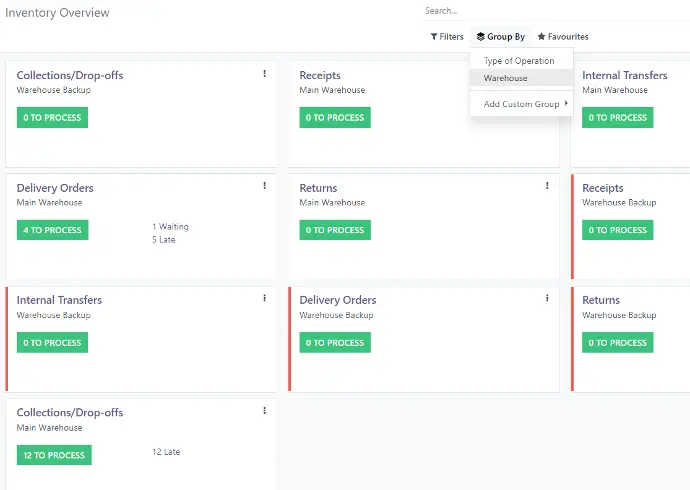
Task: Open Receipts title of Main Warehouse card
Action: [x=320, y=75]
